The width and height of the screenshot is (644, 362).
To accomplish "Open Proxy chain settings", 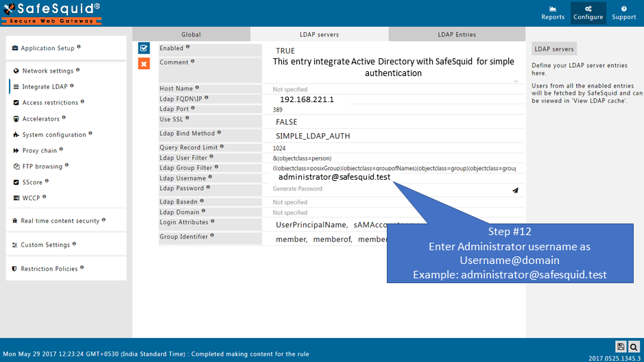I will tap(39, 150).
